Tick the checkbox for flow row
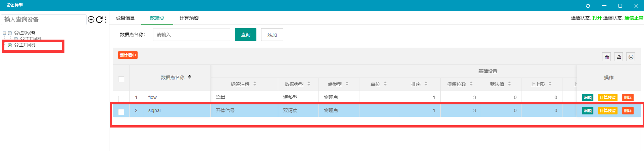The image size is (644, 151). pyautogui.click(x=121, y=98)
